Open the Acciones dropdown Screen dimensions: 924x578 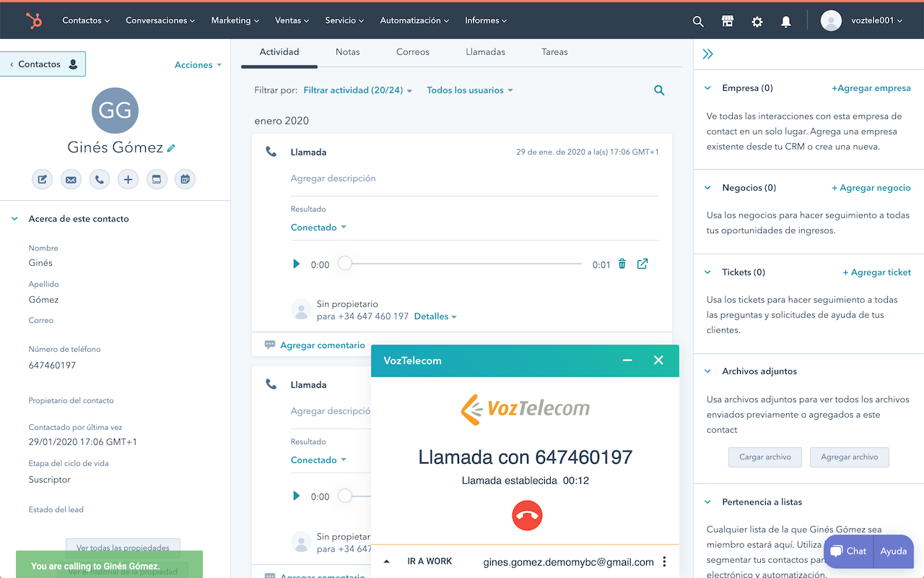[198, 65]
